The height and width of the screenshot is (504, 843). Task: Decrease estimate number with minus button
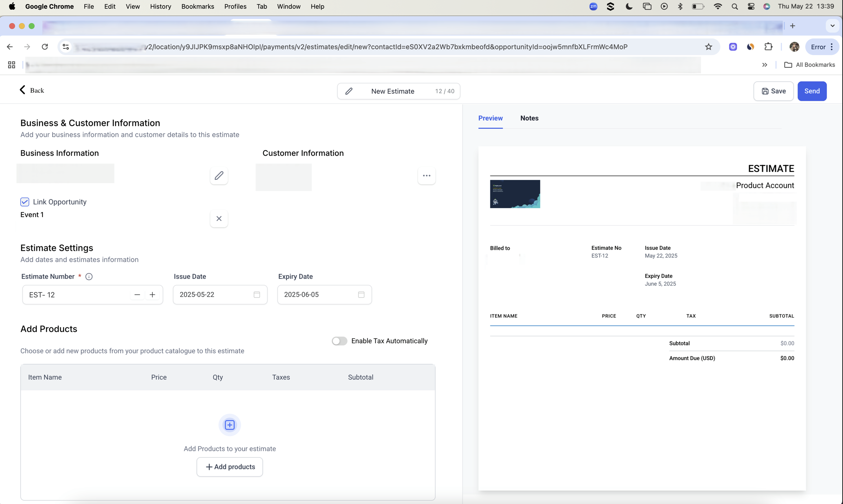(137, 295)
